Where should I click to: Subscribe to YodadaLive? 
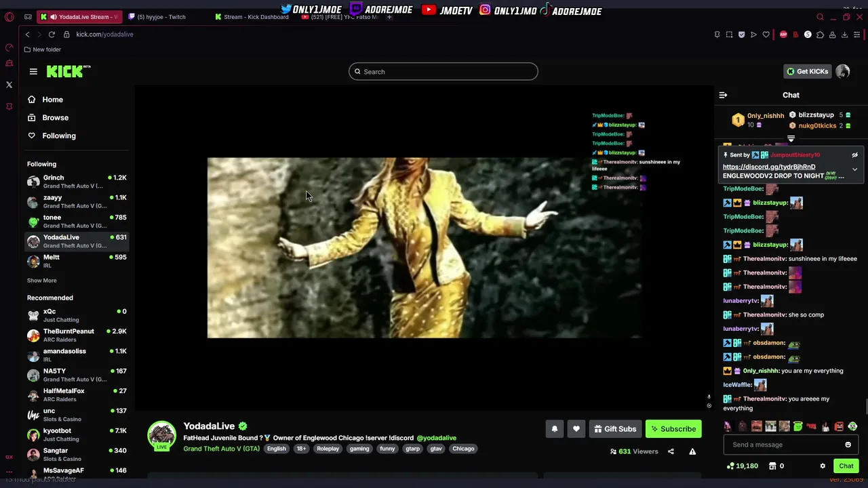pos(673,429)
